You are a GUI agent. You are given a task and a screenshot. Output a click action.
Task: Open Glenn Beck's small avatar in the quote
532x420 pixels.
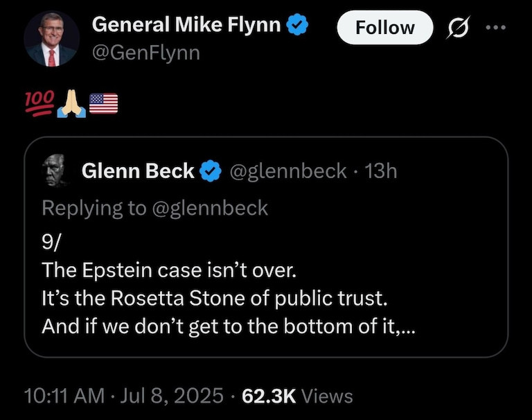point(56,170)
